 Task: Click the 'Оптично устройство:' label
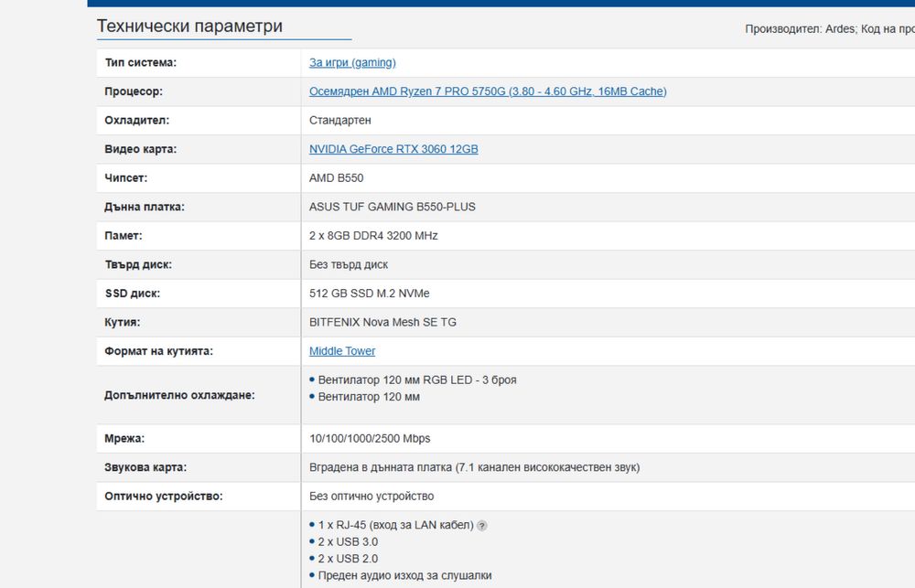pos(164,497)
